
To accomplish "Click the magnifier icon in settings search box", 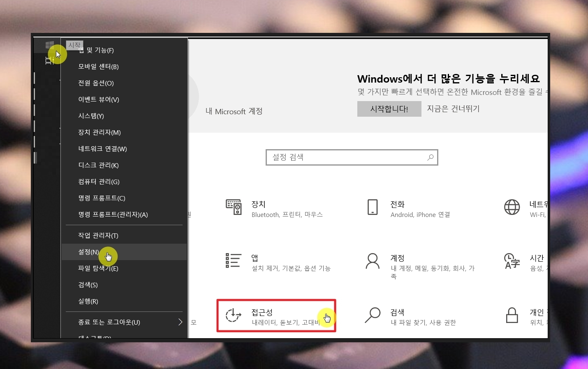I will (x=430, y=157).
